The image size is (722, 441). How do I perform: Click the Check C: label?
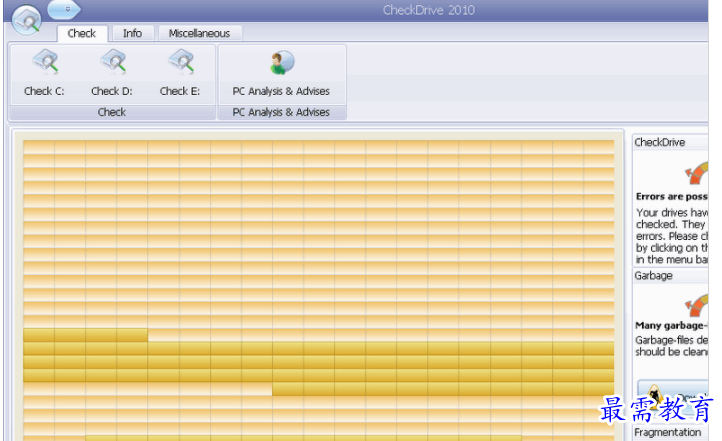pyautogui.click(x=44, y=91)
